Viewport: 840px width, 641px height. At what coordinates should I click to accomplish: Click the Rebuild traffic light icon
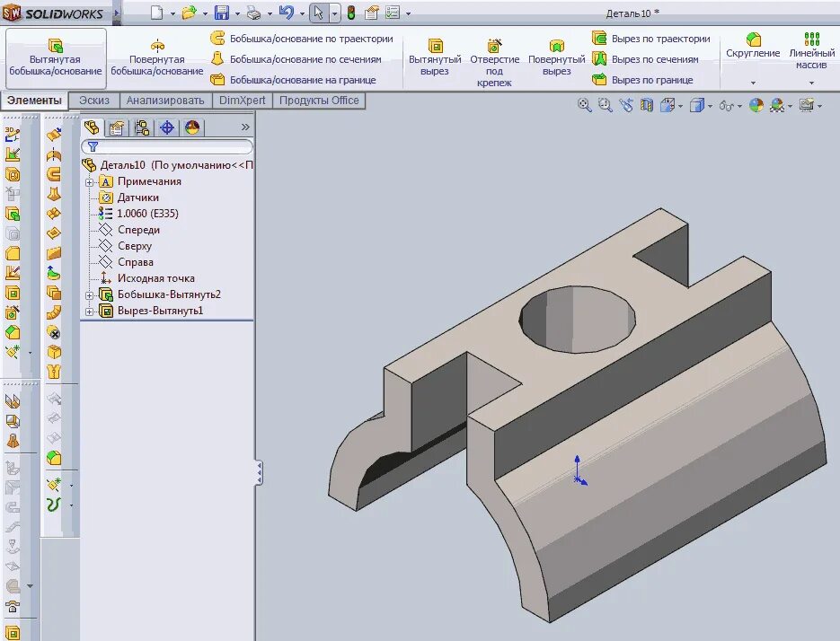[351, 13]
